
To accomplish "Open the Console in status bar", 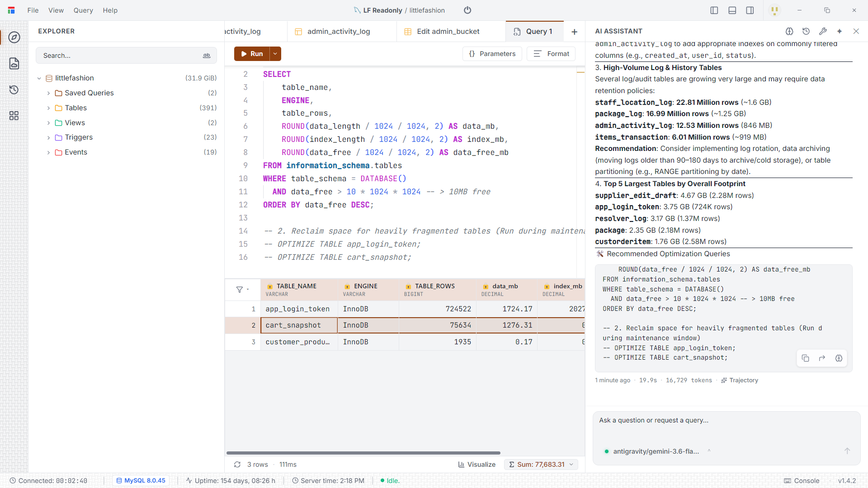I will tap(802, 481).
